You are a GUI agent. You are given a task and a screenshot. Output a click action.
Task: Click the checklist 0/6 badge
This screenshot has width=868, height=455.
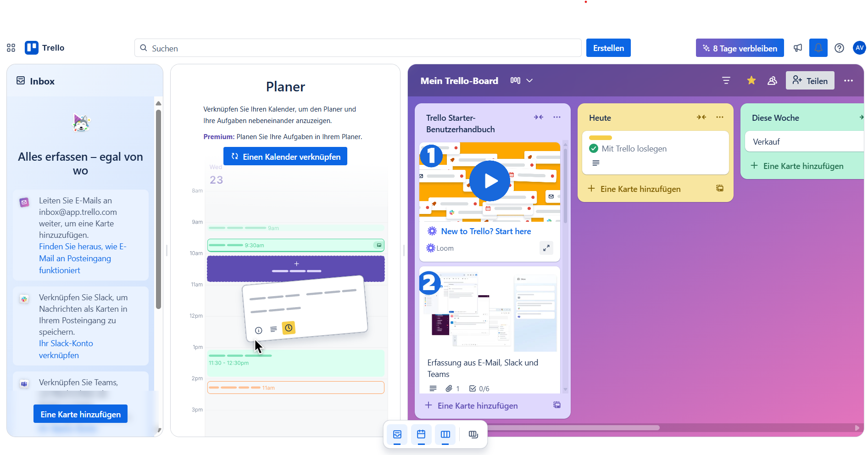pyautogui.click(x=479, y=388)
